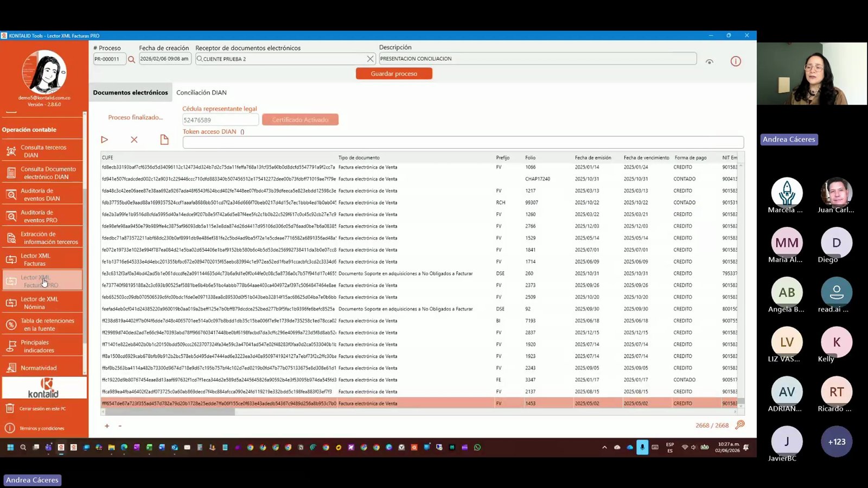The height and width of the screenshot is (488, 868).
Task: Open Lector de XML Nómina
Action: click(x=42, y=303)
